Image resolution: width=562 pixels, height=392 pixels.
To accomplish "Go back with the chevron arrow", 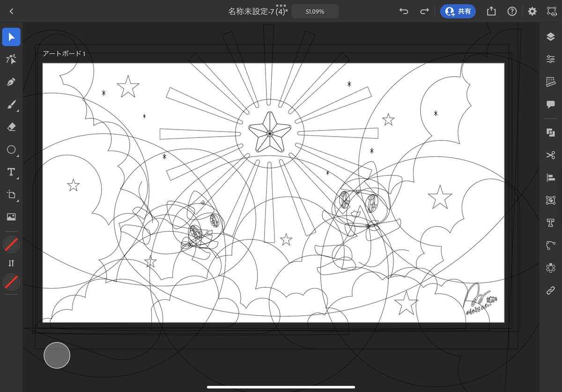I will click(x=11, y=11).
